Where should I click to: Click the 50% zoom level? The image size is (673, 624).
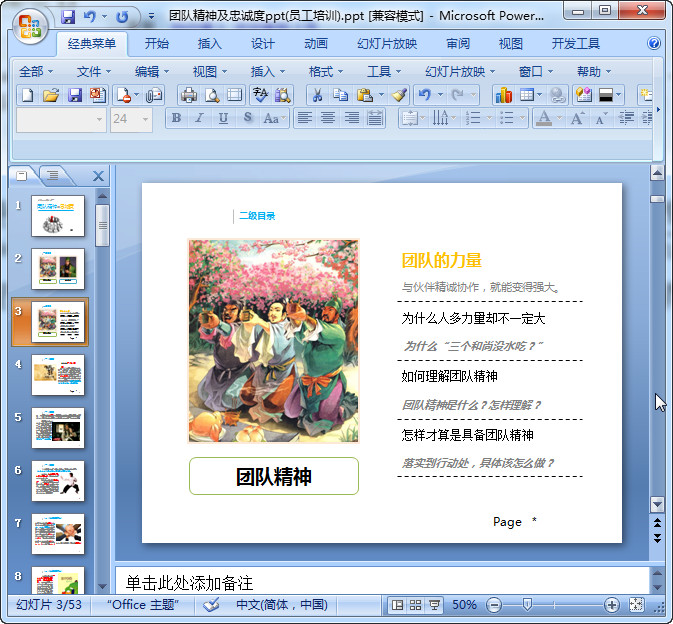[464, 605]
